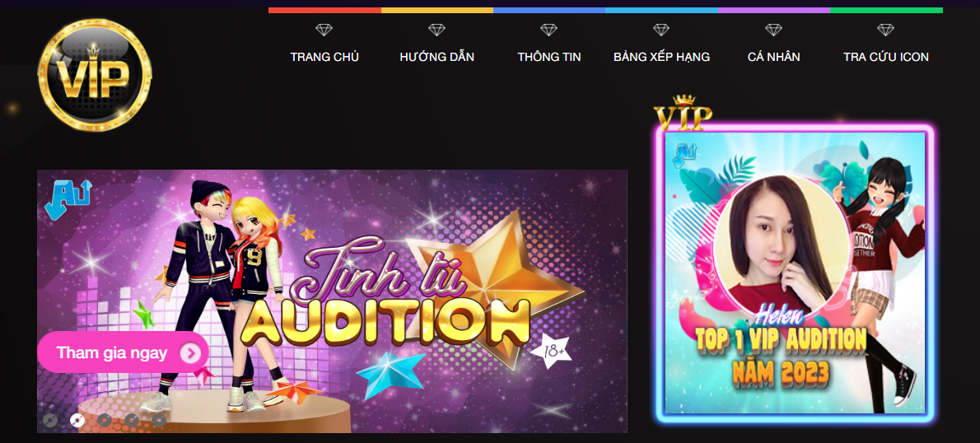Click the diamond icon above BẢNG XẾP HẠNG

661,30
